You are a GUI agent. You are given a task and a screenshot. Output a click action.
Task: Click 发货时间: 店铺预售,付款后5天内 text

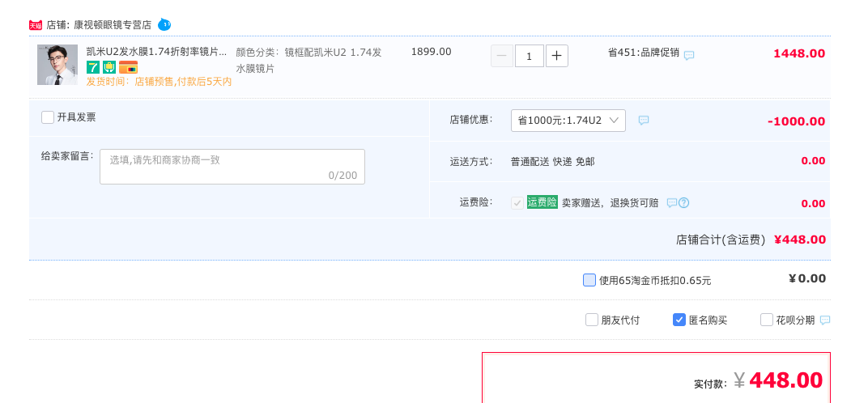159,82
